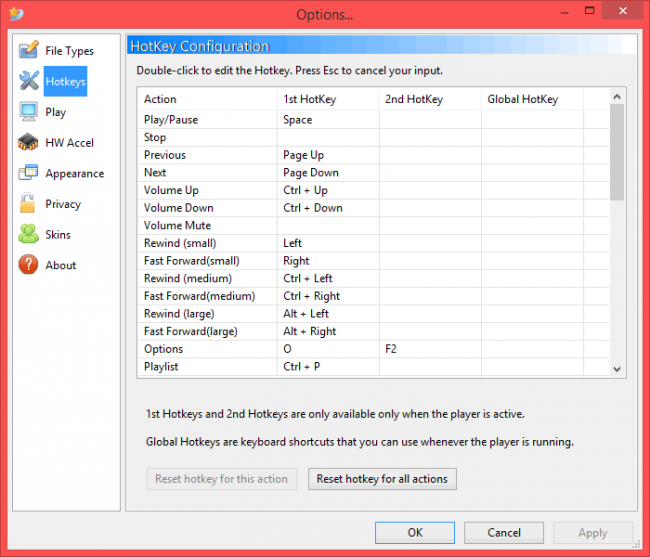Click the Page Down hotkey cell

pyautogui.click(x=328, y=172)
